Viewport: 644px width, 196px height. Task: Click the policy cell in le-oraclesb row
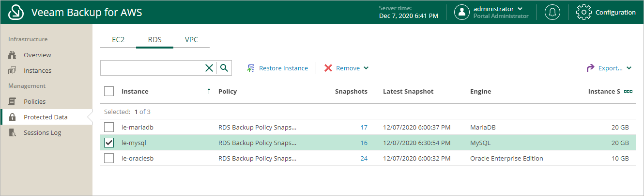[257, 159]
